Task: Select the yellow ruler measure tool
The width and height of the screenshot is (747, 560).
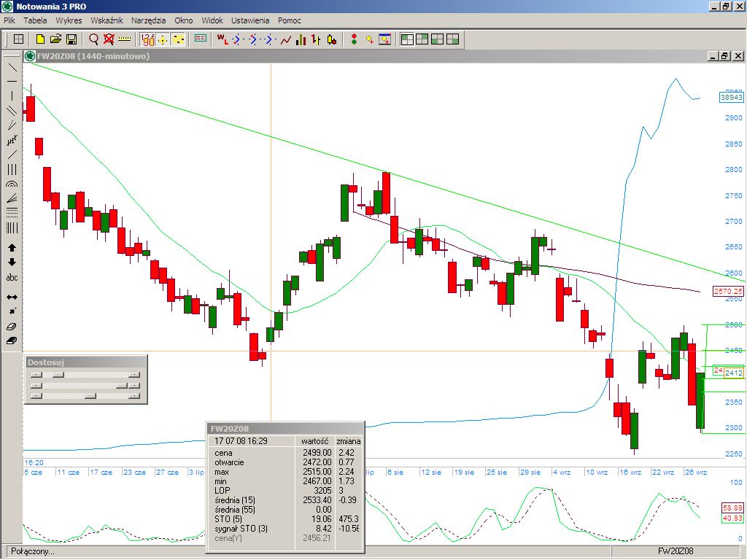Action: (x=124, y=39)
